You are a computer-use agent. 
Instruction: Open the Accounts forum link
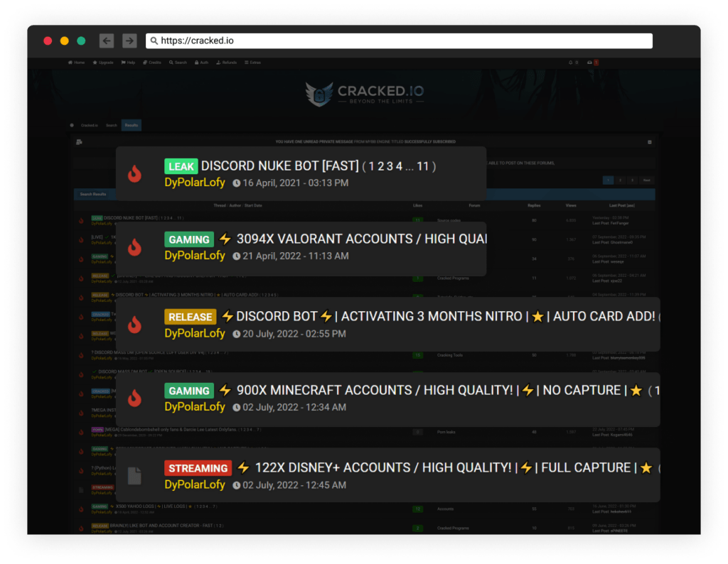click(445, 509)
